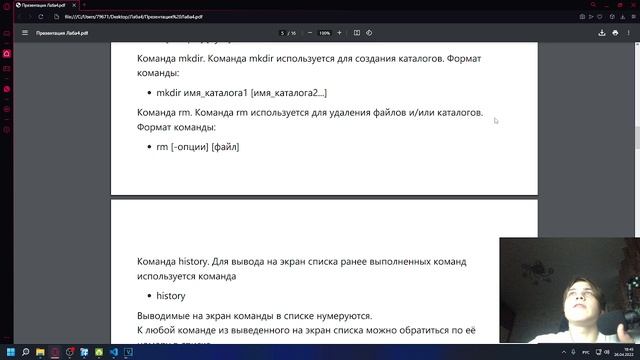The height and width of the screenshot is (360, 640).
Task: Open browser downloads panel icon
Action: pyautogui.click(x=622, y=17)
